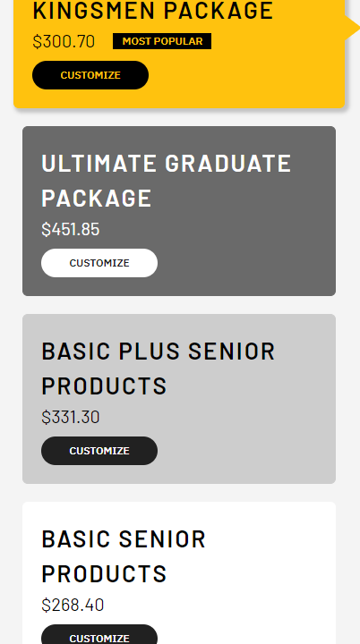Open the Ultimate Graduate Package heading
The image size is (360, 644).
[x=167, y=181]
